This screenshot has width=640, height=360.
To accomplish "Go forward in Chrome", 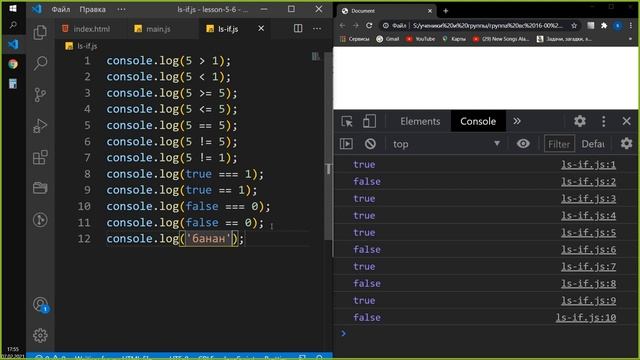I will click(356, 25).
